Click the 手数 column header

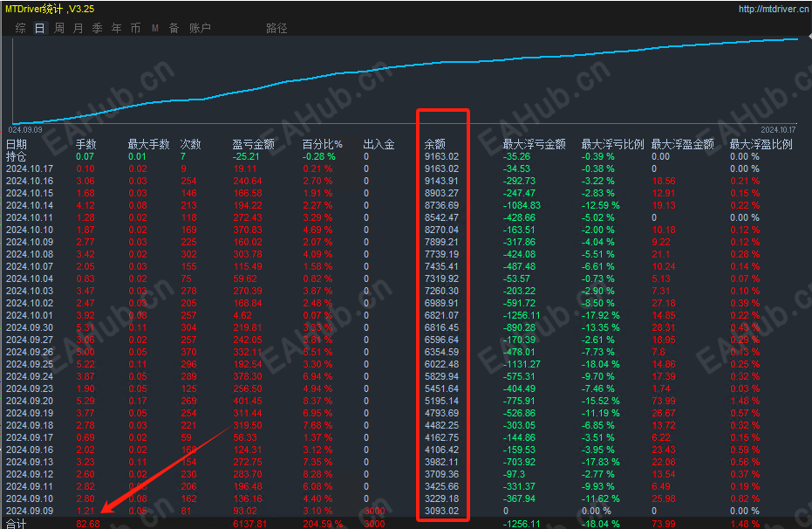click(x=86, y=144)
